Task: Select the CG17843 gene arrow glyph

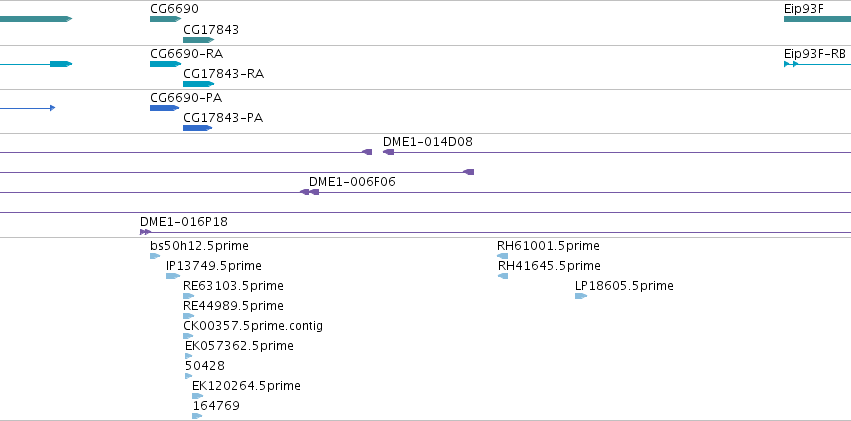Action: [199, 40]
